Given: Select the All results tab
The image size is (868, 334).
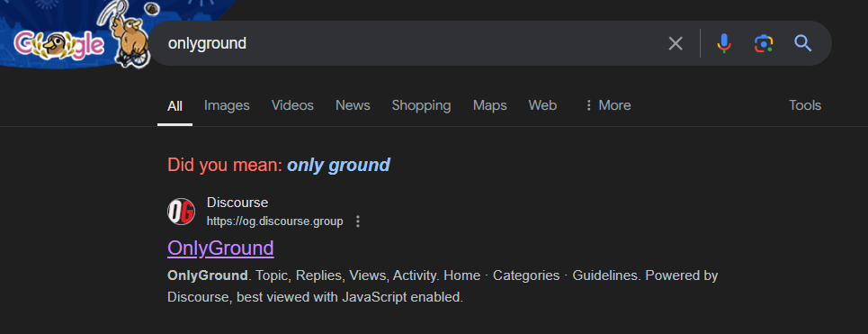Looking at the screenshot, I should point(174,106).
